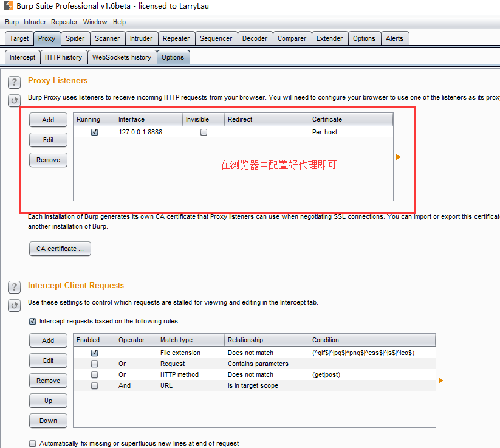Reset Intercept Client Requests defaults
This screenshot has width=500, height=448.
tap(14, 306)
